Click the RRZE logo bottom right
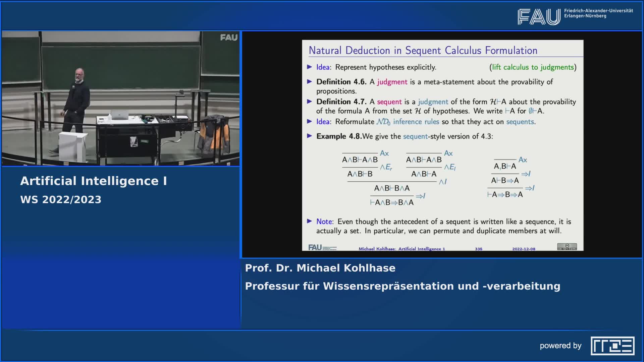 [x=612, y=346]
